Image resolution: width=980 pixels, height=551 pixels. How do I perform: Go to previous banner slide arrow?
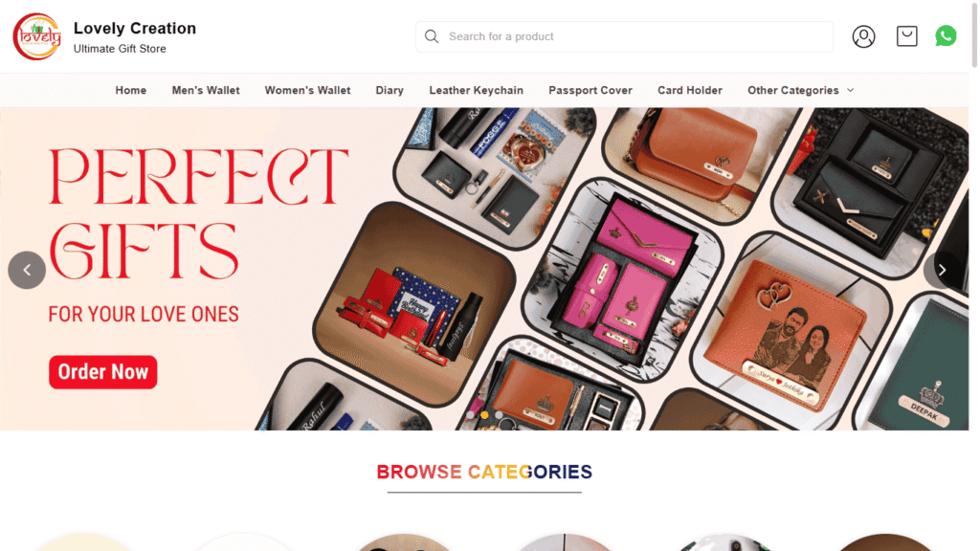(x=27, y=270)
